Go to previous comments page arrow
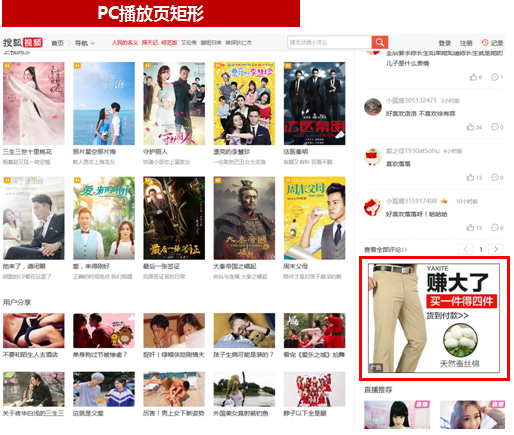 click(x=466, y=249)
